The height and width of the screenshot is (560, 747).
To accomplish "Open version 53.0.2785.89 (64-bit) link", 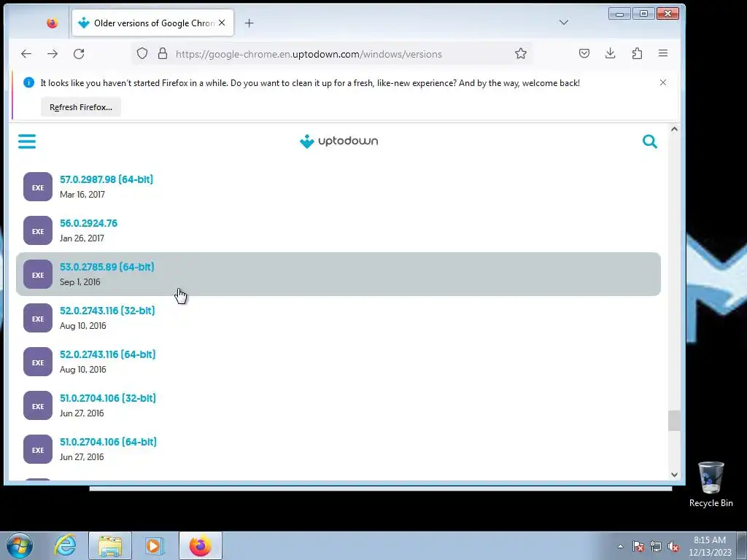I will [x=107, y=267].
